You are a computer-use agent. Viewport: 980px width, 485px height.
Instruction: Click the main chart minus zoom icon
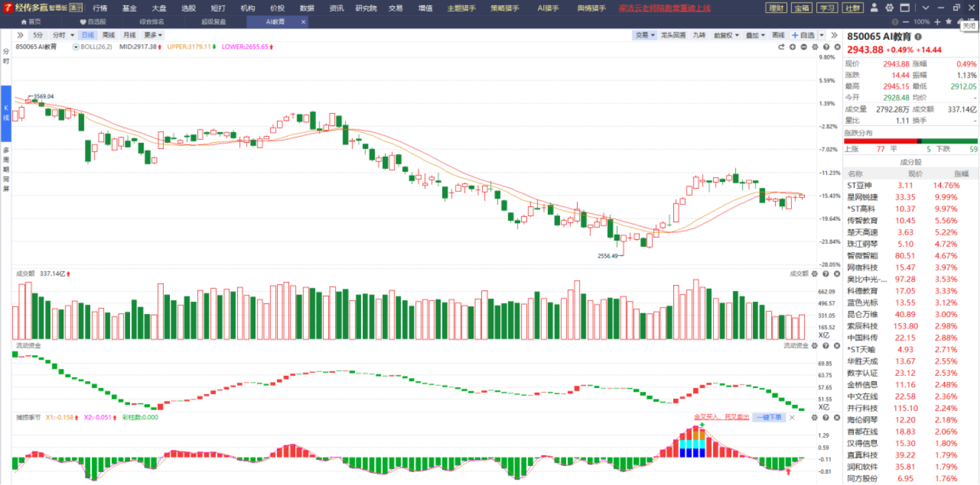[x=803, y=47]
